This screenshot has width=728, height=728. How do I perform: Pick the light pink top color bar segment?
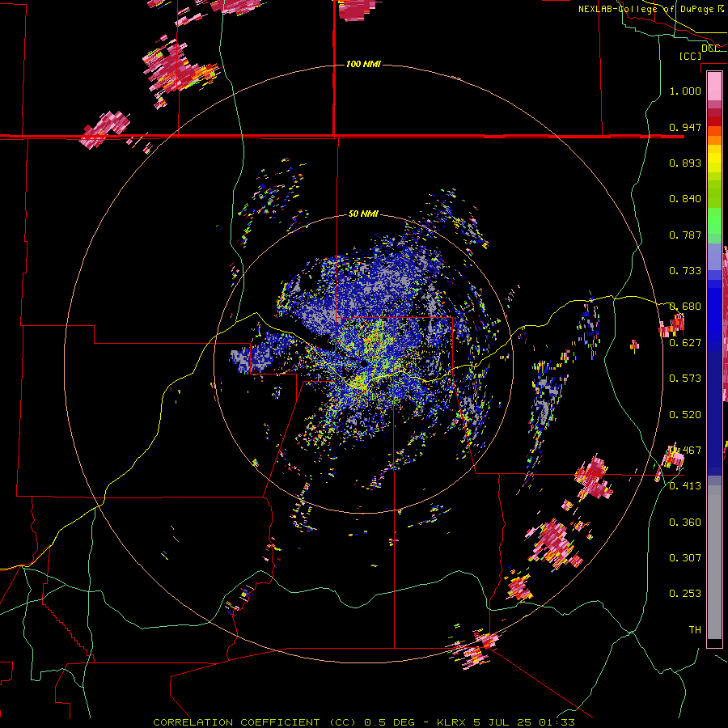click(714, 86)
